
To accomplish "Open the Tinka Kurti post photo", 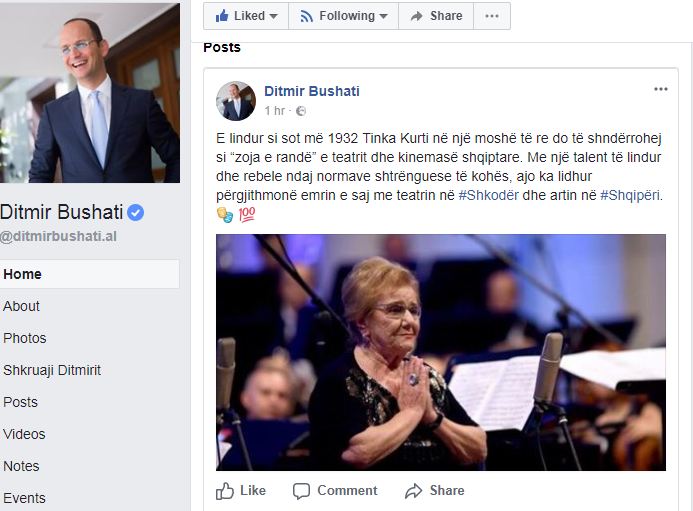I will pos(441,352).
